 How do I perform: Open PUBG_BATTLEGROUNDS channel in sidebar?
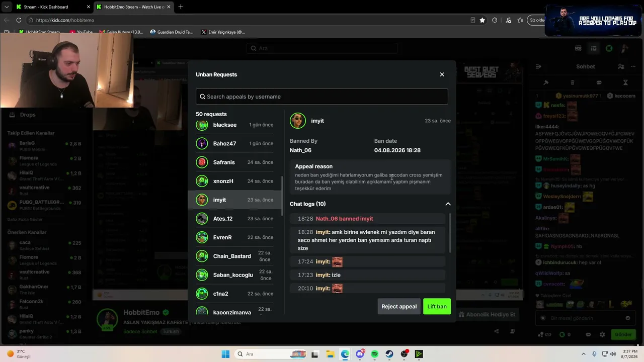tap(44, 205)
